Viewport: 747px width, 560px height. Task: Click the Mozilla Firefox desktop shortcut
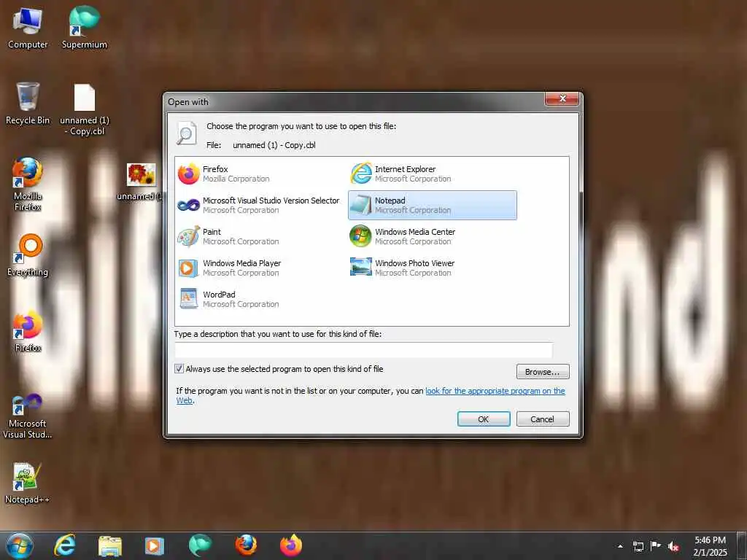28,184
